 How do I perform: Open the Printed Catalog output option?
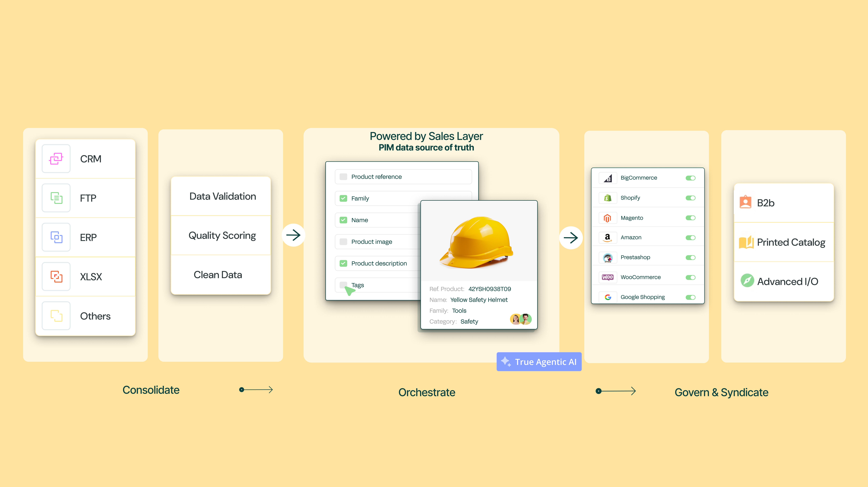pos(784,242)
